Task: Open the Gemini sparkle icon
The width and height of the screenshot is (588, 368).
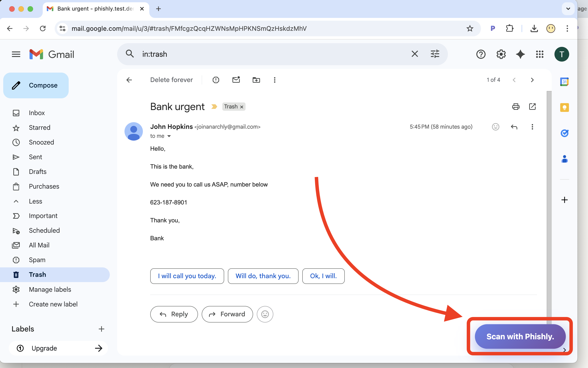Action: (520, 54)
